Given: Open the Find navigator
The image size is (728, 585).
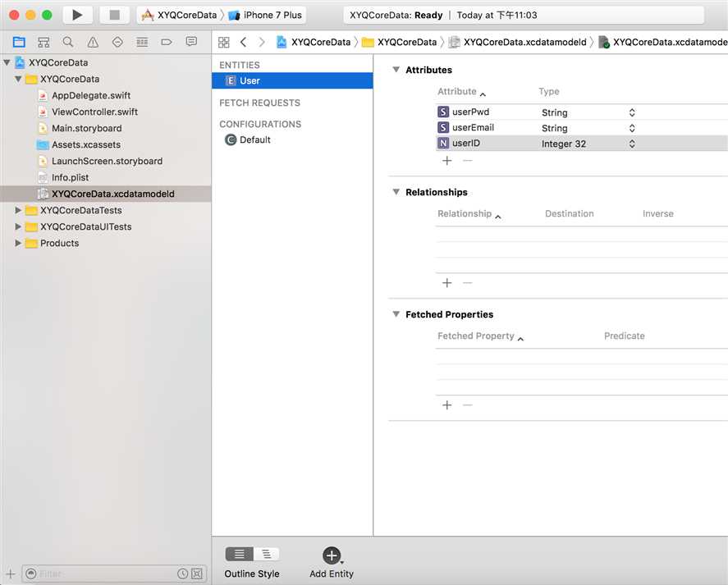Looking at the screenshot, I should (68, 42).
